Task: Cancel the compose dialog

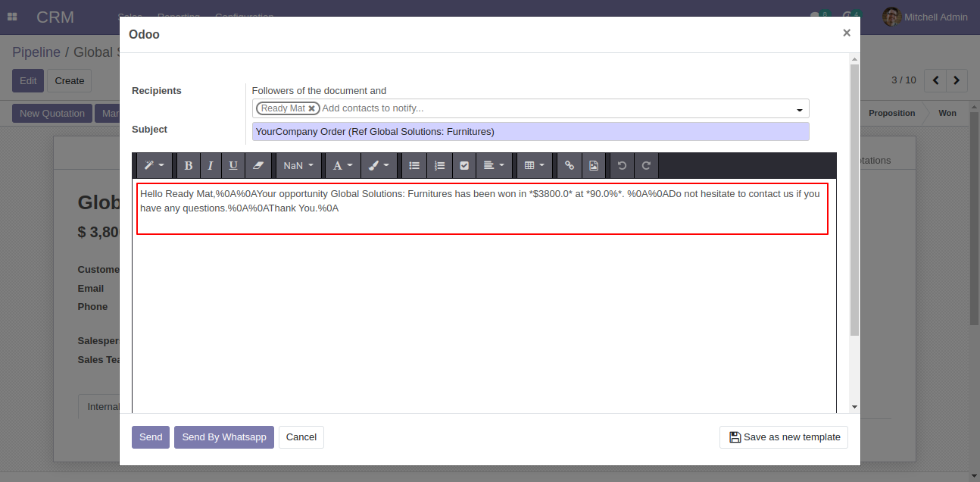Action: 301,437
